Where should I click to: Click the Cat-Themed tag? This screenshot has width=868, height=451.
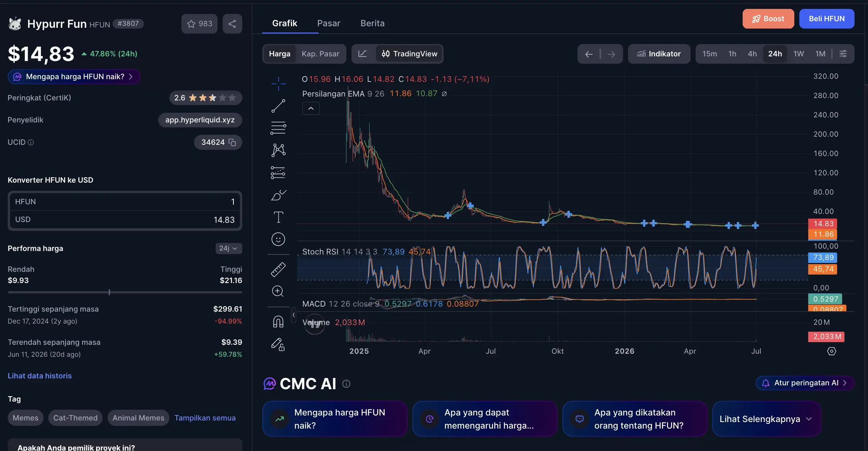coord(75,418)
